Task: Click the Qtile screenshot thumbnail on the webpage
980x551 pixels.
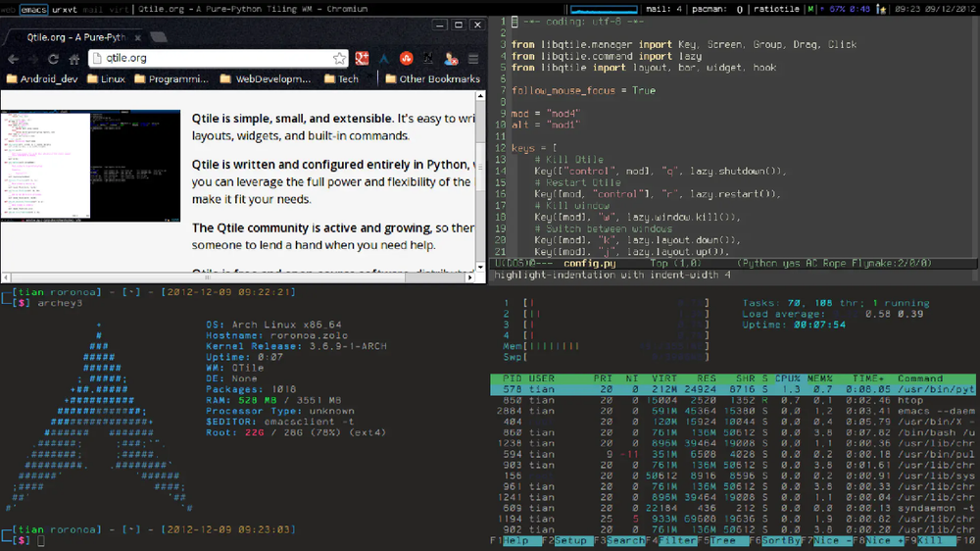Action: click(90, 166)
